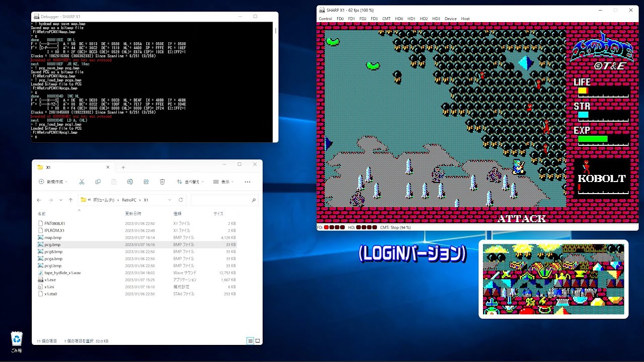Screen dimensions: 644x362
Task: Click the pcg8.bmp file icon
Action: pyautogui.click(x=41, y=251)
